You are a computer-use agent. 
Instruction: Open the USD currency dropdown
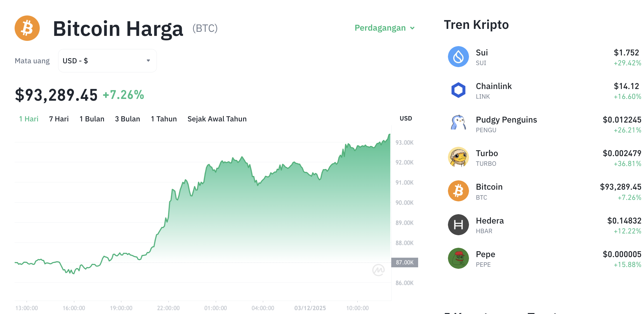pyautogui.click(x=107, y=60)
